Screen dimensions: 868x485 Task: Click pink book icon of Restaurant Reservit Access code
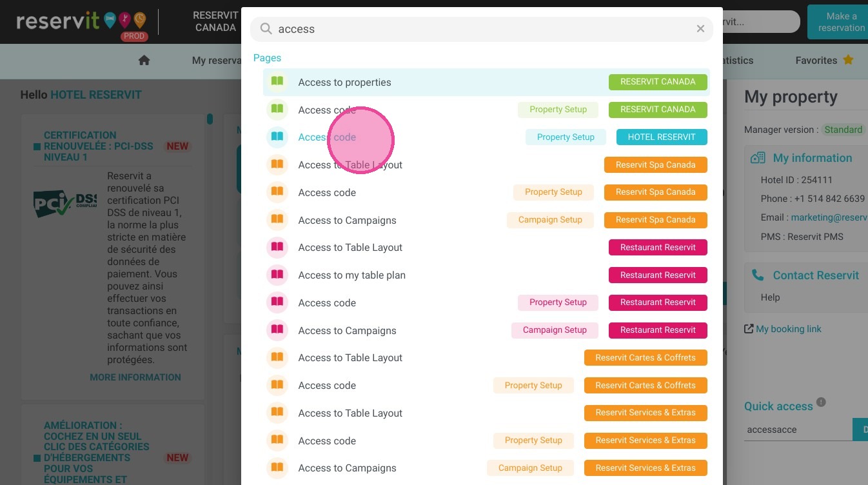click(x=277, y=302)
